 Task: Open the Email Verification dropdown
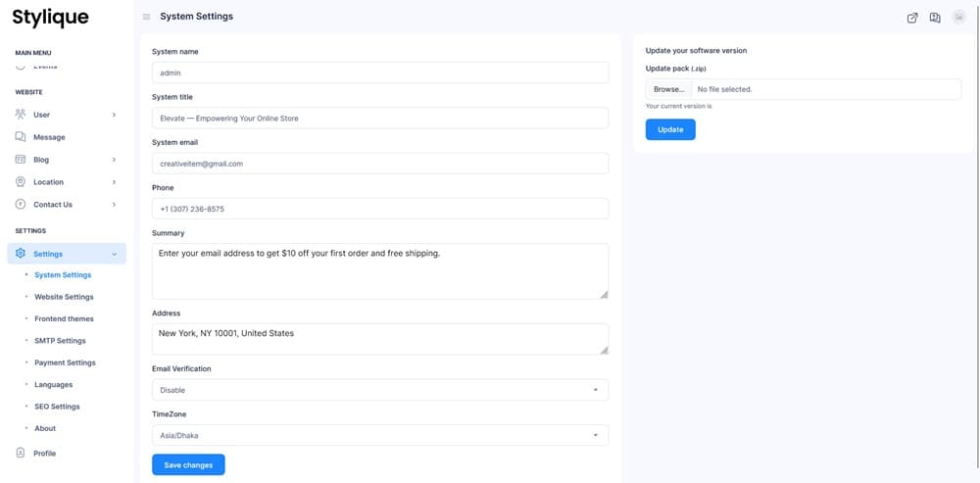click(x=379, y=390)
